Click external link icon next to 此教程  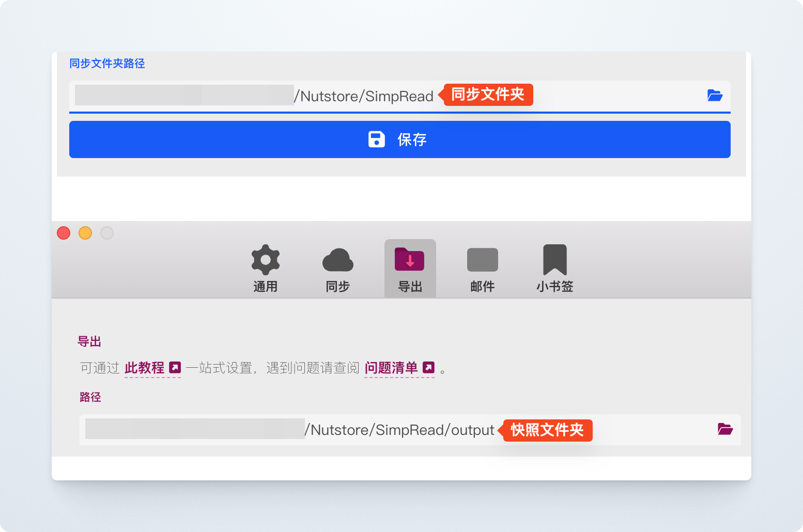175,367
